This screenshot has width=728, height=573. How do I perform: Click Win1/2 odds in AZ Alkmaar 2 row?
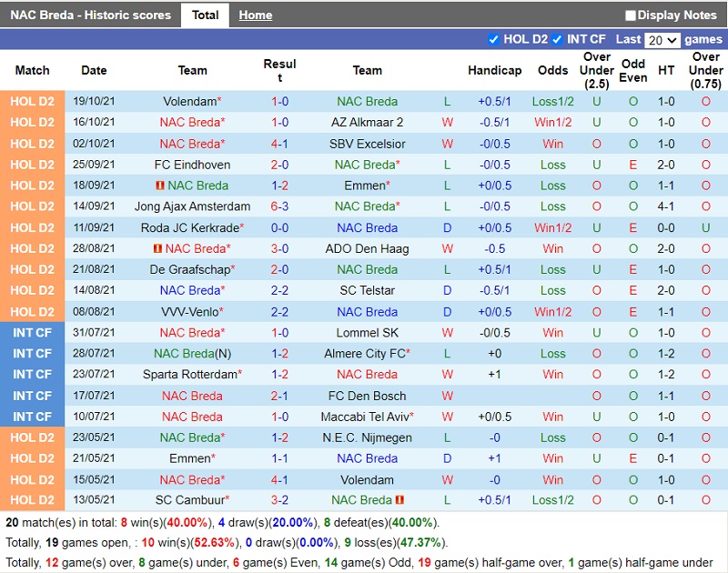click(552, 123)
